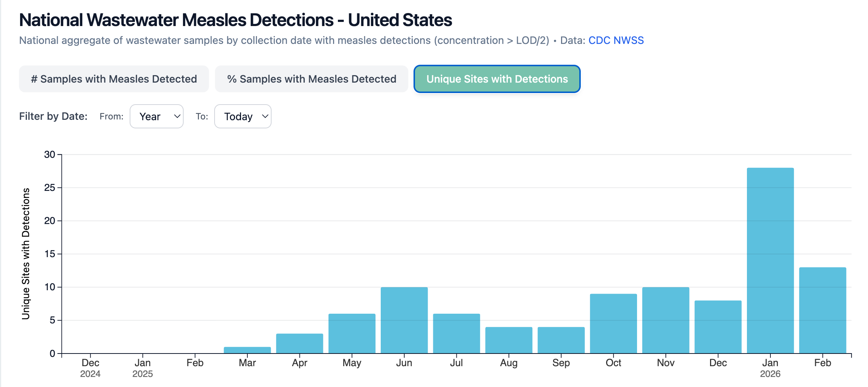Open the CDC NWSS data source link
The image size is (868, 387).
(x=616, y=40)
